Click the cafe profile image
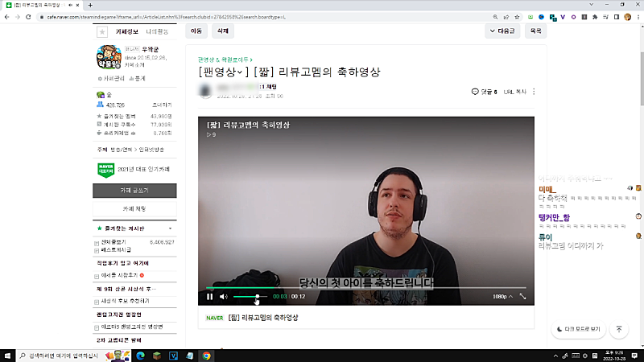Image resolution: width=644 pixels, height=362 pixels. (x=109, y=57)
